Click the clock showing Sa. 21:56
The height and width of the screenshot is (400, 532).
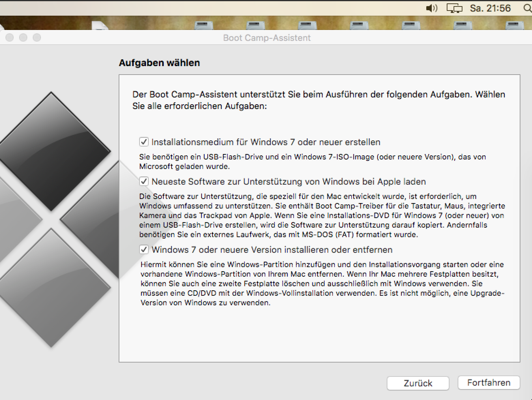(x=490, y=8)
